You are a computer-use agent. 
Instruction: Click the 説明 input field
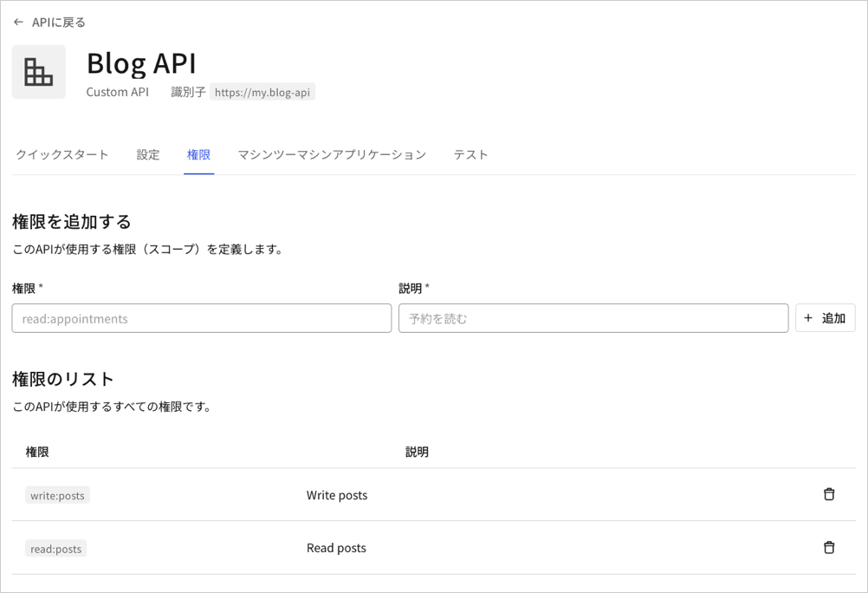click(x=593, y=318)
